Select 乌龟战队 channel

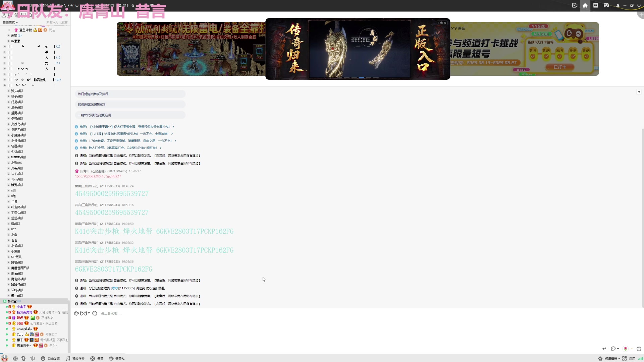17,108
